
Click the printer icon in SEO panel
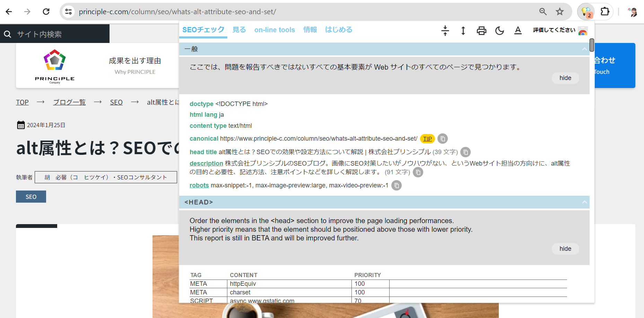coord(481,31)
